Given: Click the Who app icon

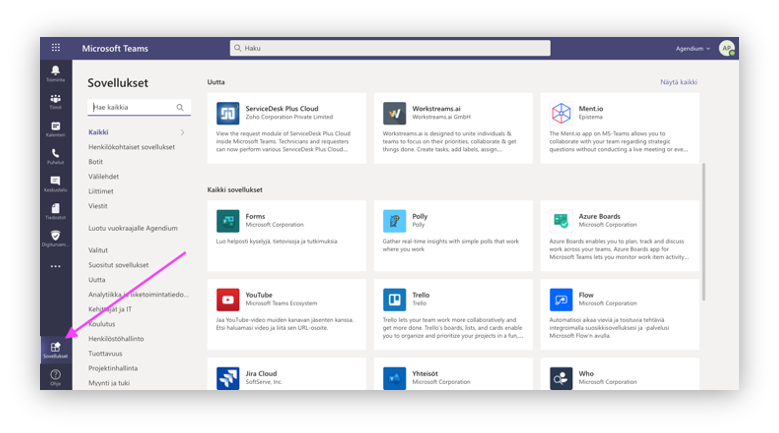Looking at the screenshot, I should (561, 378).
